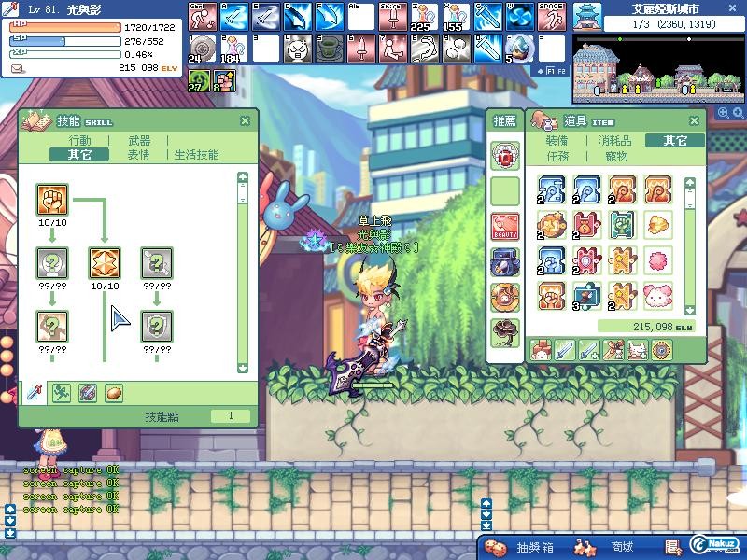
Task: Click the item list scroll-down arrow
Action: point(690,311)
